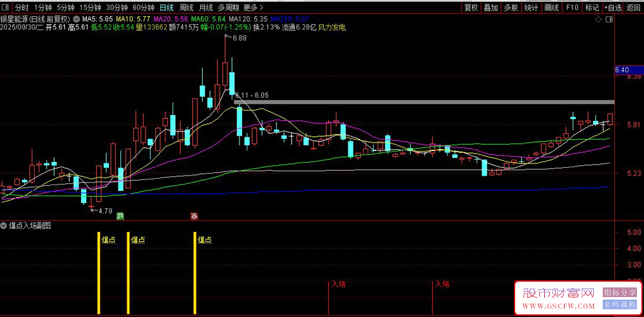Click the red 涨 marker icon
Image resolution: width=644 pixels, height=317 pixels.
click(x=194, y=216)
